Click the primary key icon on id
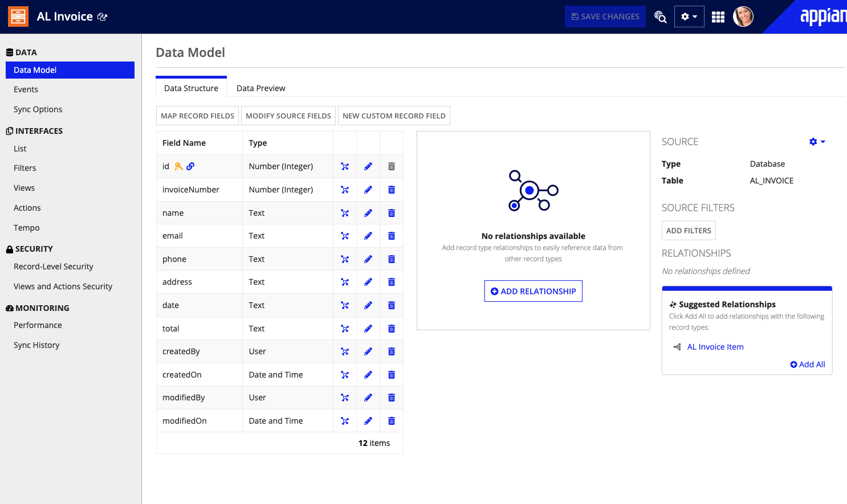Screen dimensions: 847x504 coord(179,166)
